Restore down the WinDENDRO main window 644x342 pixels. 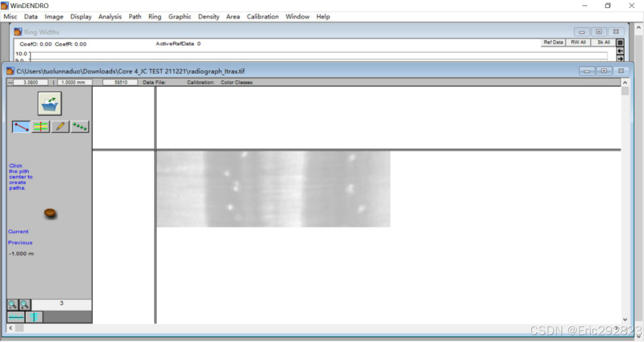tap(608, 6)
